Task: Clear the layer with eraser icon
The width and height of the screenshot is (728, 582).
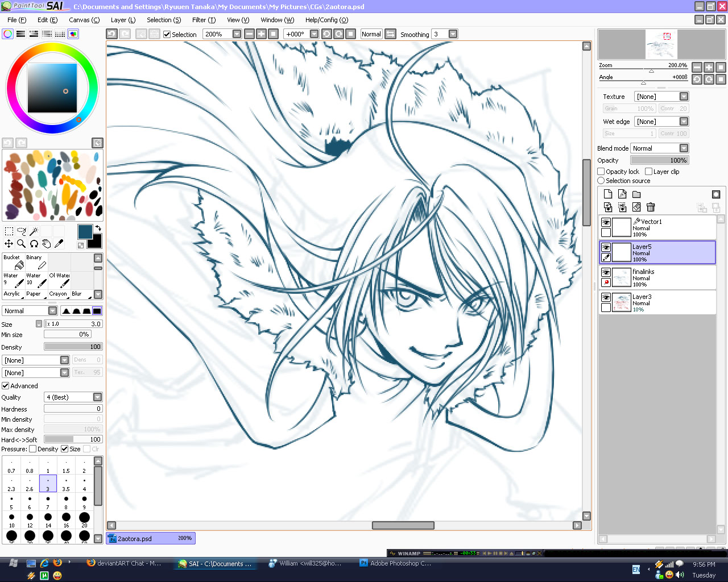Action: [x=636, y=207]
